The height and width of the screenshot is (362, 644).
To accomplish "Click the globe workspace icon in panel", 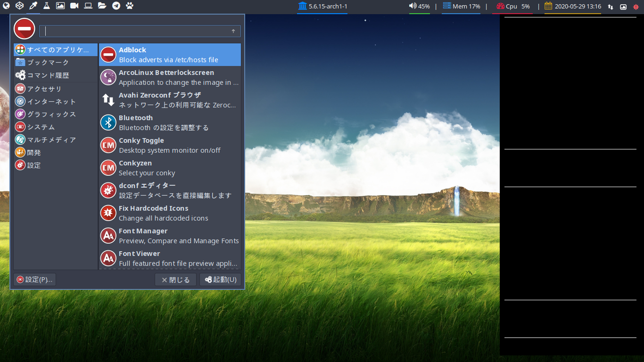I will point(6,6).
